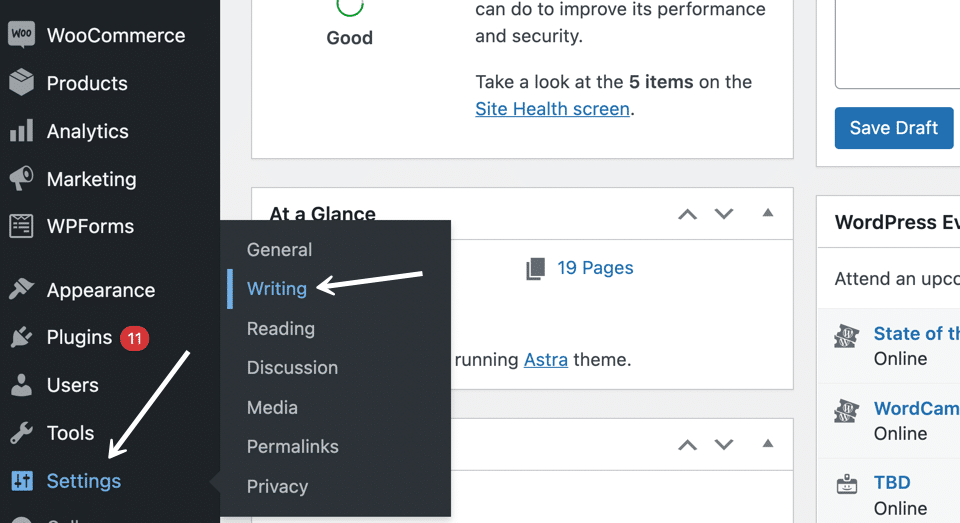Click the Astra theme link

545,359
